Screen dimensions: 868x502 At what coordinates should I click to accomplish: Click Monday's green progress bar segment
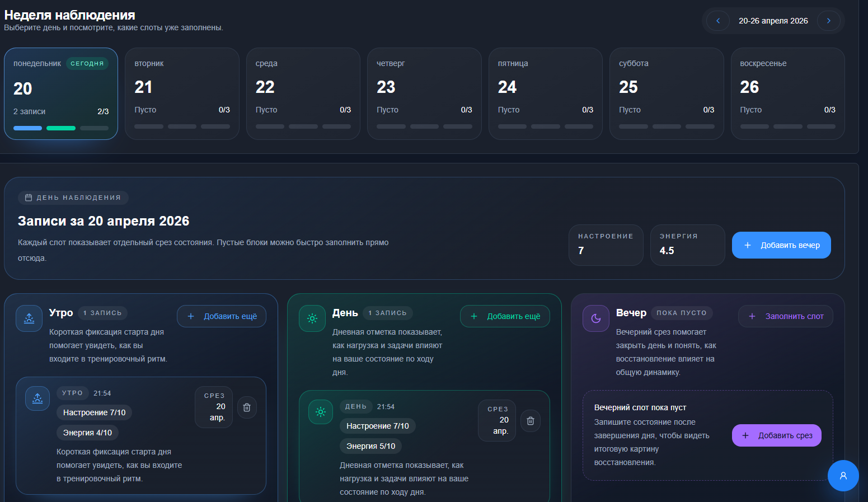coord(61,128)
